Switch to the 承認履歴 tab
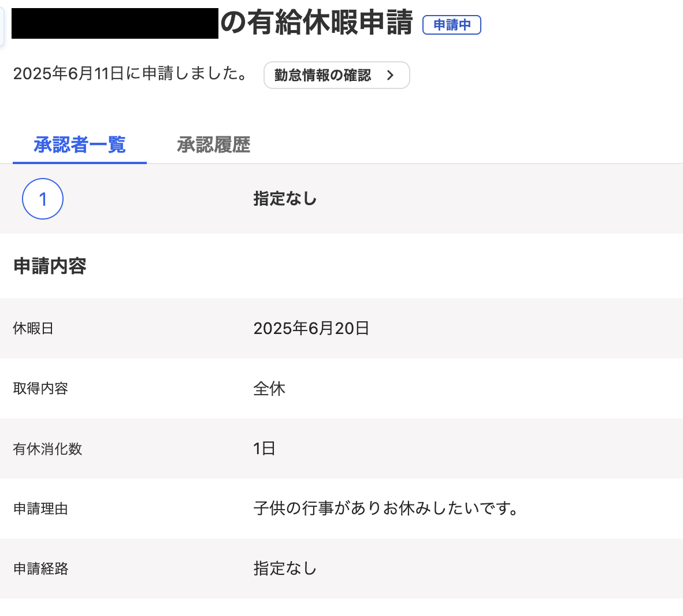 click(x=213, y=144)
